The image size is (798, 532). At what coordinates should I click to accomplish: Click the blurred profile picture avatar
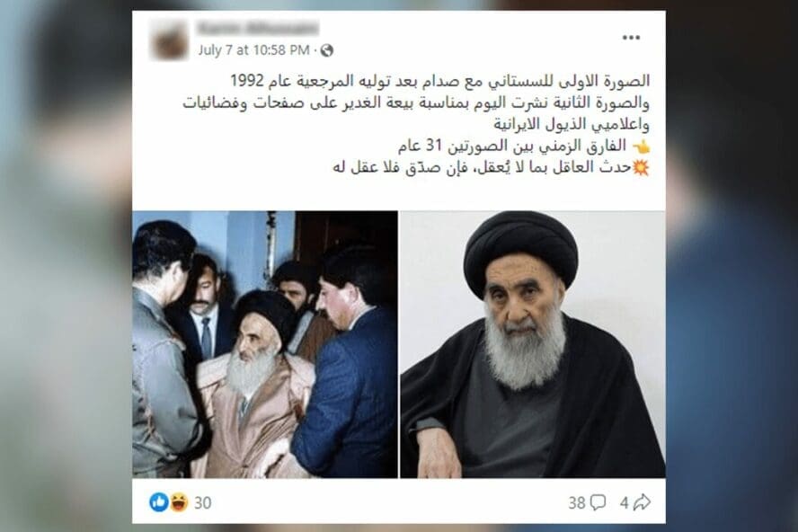[x=170, y=40]
